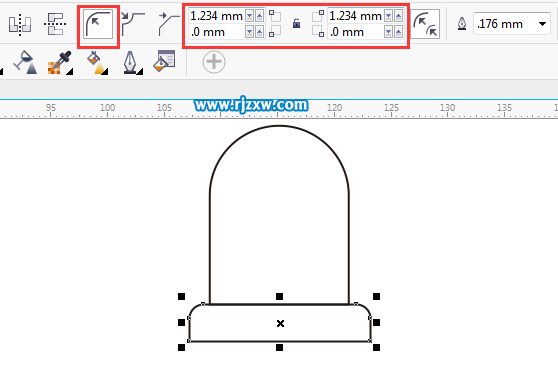Select the Interactive Fill tool
Screen dimensions: 558x383
pos(97,63)
